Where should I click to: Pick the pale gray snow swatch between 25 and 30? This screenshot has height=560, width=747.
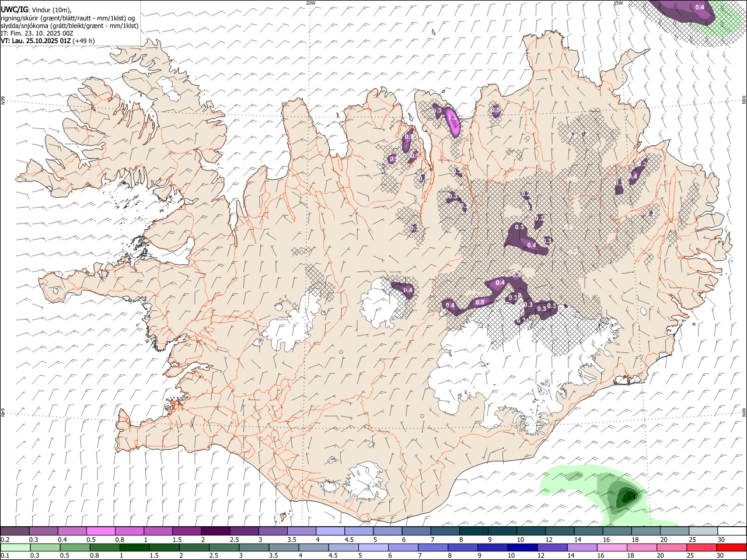702,531
